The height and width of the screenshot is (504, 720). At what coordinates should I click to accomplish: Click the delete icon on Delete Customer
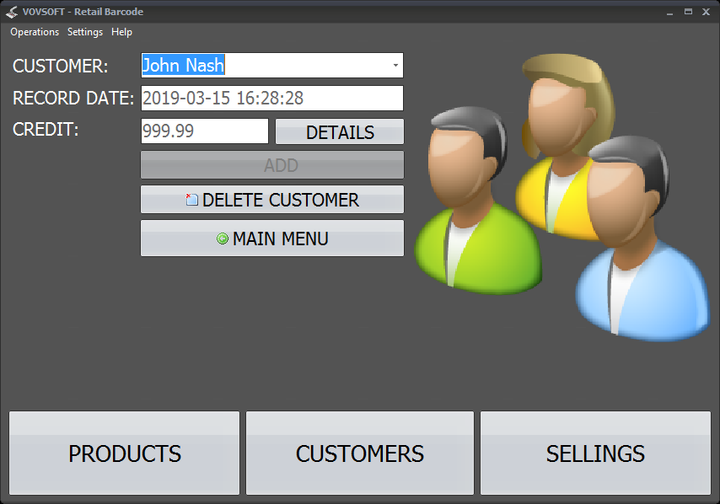click(x=191, y=200)
